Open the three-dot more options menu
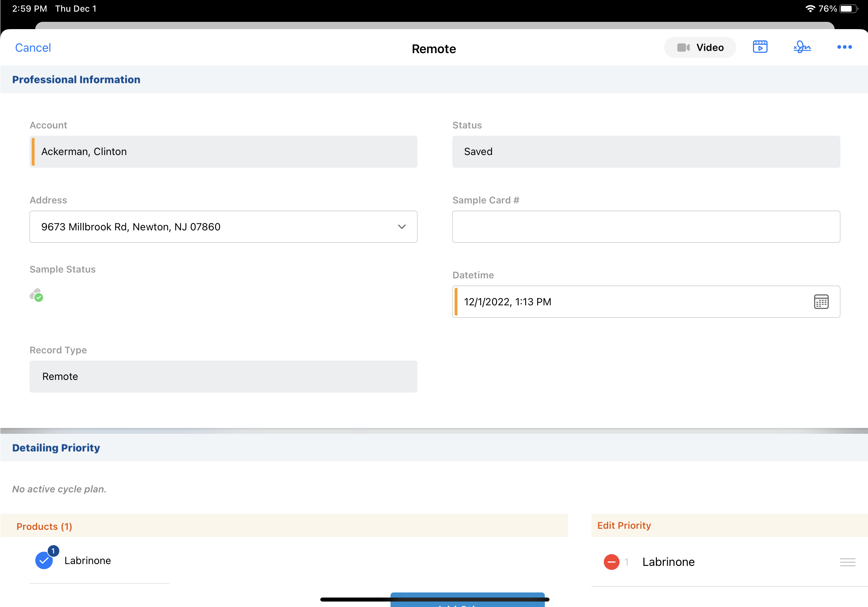The height and width of the screenshot is (607, 868). [844, 47]
